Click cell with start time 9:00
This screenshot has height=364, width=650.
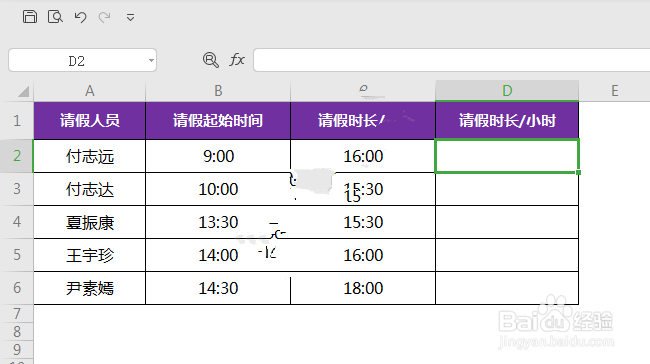point(218,156)
